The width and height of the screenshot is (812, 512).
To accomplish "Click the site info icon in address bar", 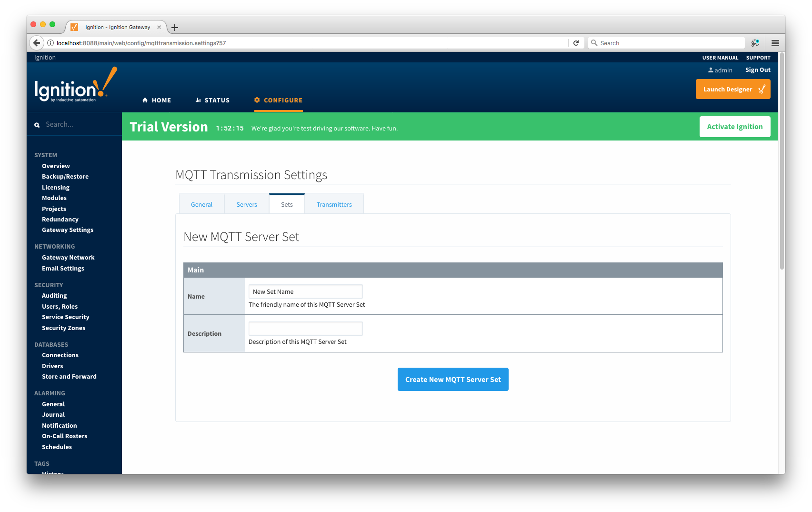I will pyautogui.click(x=50, y=43).
